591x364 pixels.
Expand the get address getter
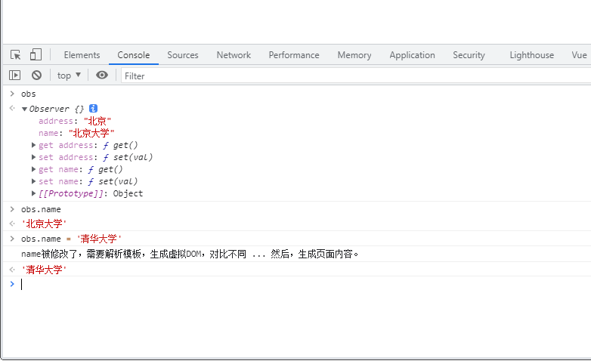[x=33, y=145]
